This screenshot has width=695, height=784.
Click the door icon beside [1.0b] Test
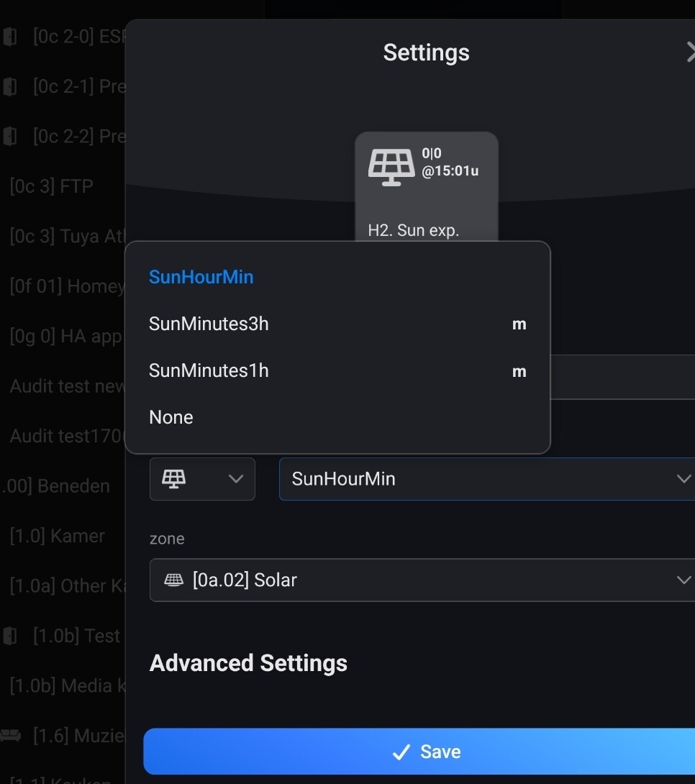pos(10,636)
